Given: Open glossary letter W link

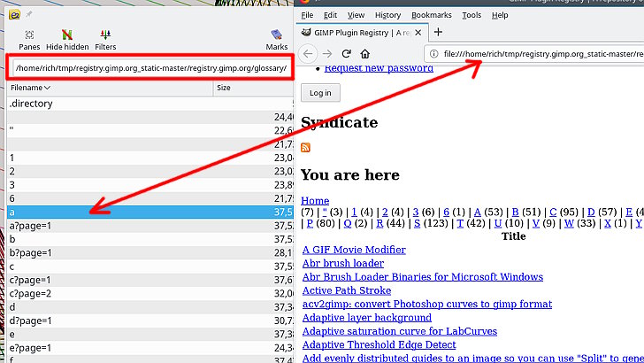Looking at the screenshot, I should point(569,223).
